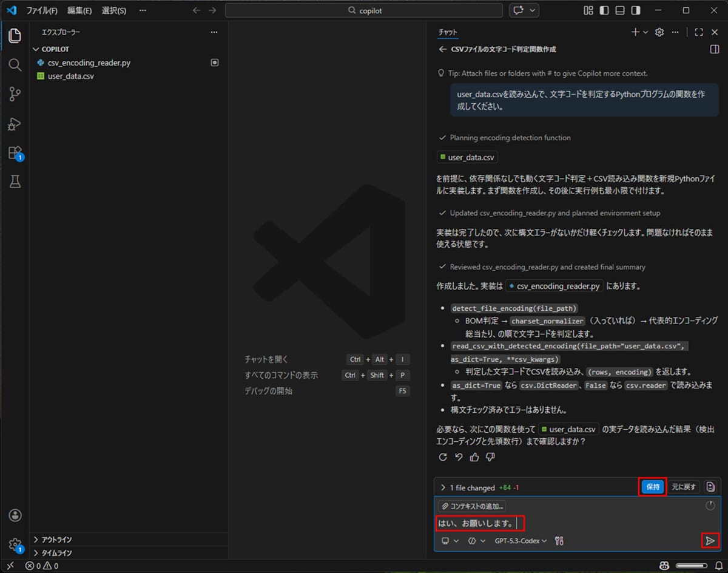Viewport: 728px width, 573px height.
Task: Give thumbs up on Copilot's response
Action: (x=474, y=457)
